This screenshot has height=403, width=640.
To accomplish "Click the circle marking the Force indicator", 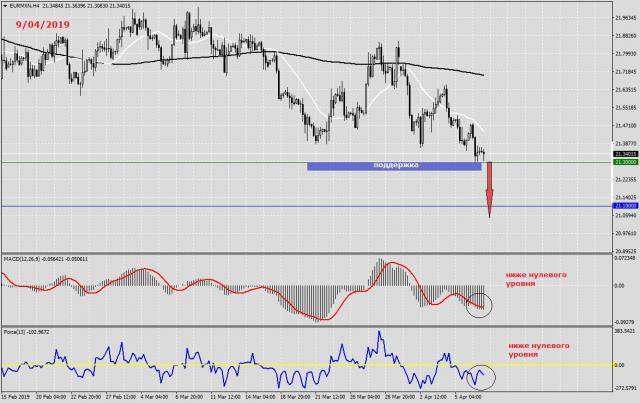I will click(479, 376).
